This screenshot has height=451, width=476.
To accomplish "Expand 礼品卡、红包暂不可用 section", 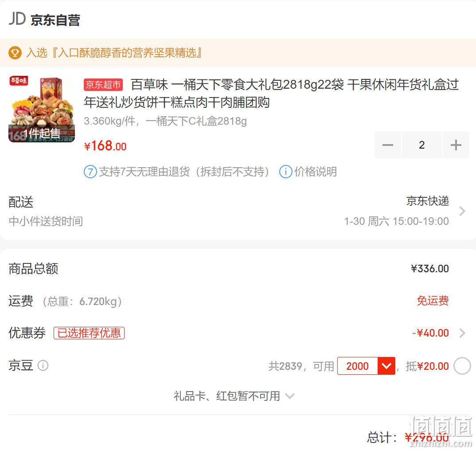I will [234, 396].
